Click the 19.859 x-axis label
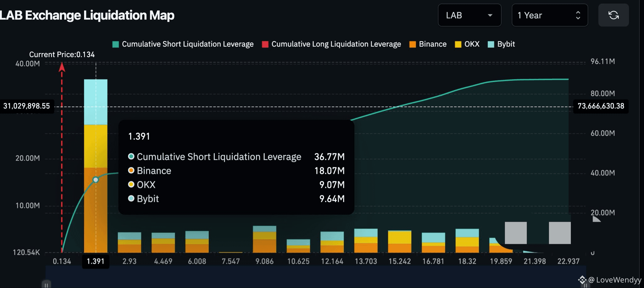644x288 pixels. (501, 261)
